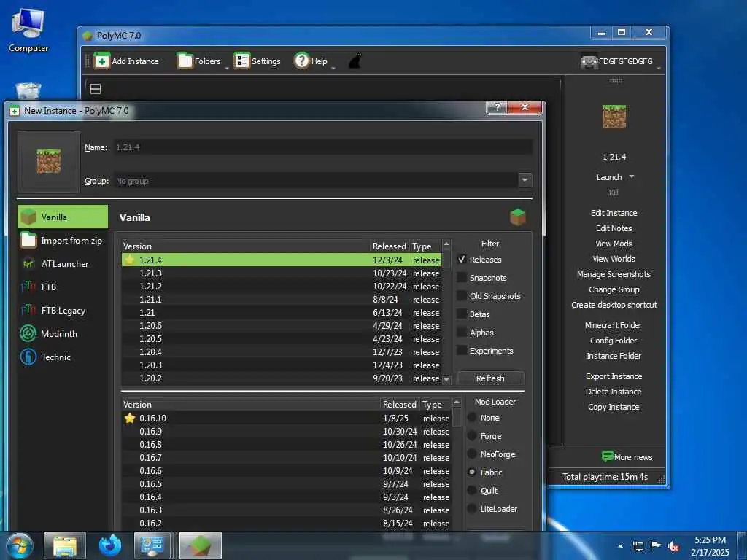Expand the Folders dropdown arrow
Image resolution: width=747 pixels, height=560 pixels.
coord(226,68)
